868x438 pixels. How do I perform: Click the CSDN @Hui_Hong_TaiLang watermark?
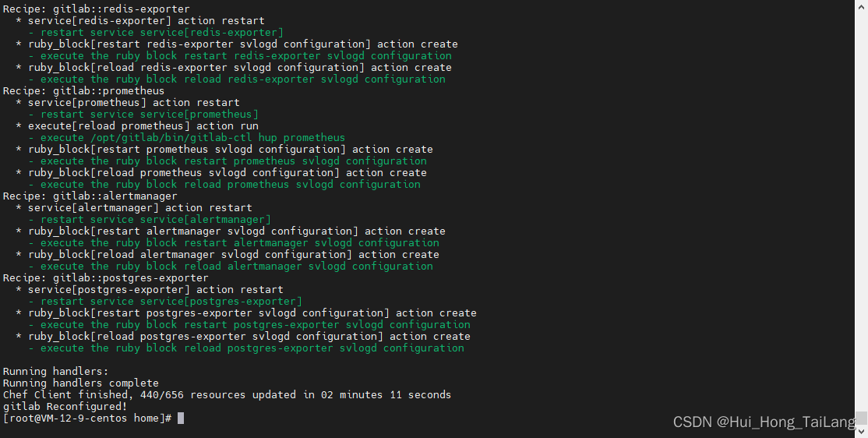(764, 422)
